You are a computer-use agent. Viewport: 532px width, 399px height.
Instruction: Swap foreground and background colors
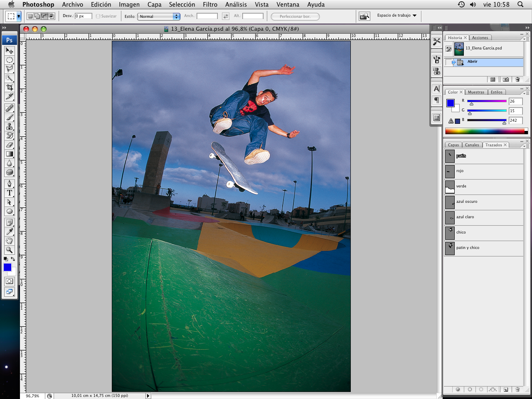13,259
